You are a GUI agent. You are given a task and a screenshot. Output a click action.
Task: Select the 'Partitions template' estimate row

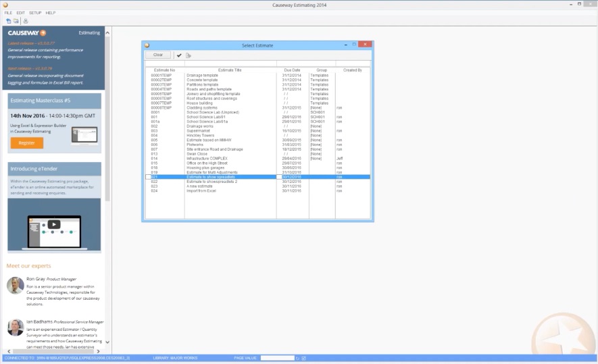coord(258,84)
